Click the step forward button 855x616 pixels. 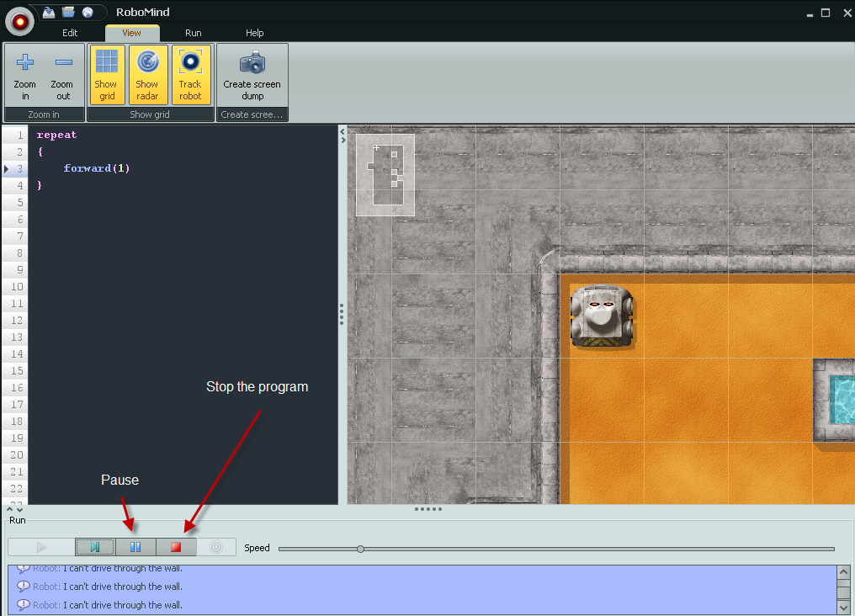click(x=95, y=547)
